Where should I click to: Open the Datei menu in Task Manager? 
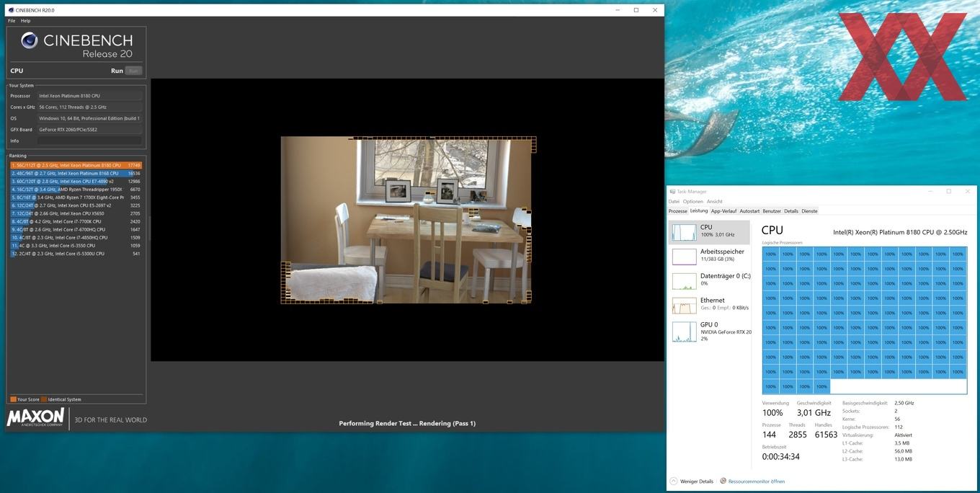coord(674,202)
